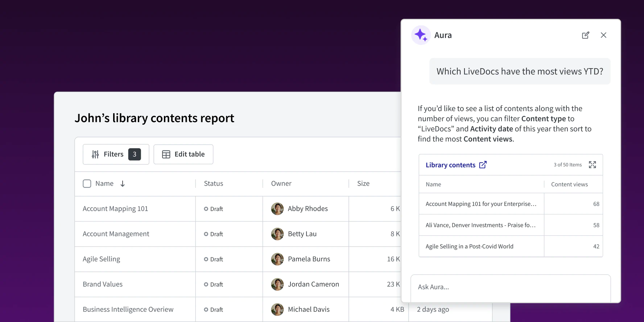Sort by Name using the arrow icon
This screenshot has width=644, height=322.
point(123,184)
